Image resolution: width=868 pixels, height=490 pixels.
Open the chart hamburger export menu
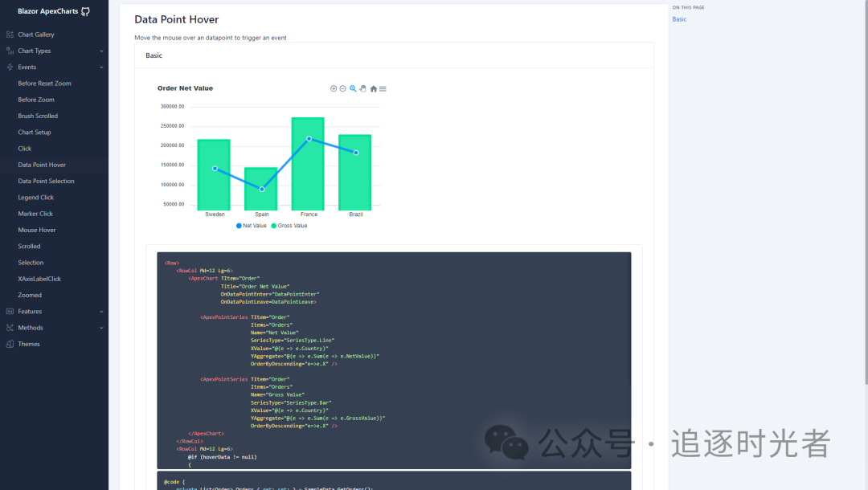[x=383, y=88]
